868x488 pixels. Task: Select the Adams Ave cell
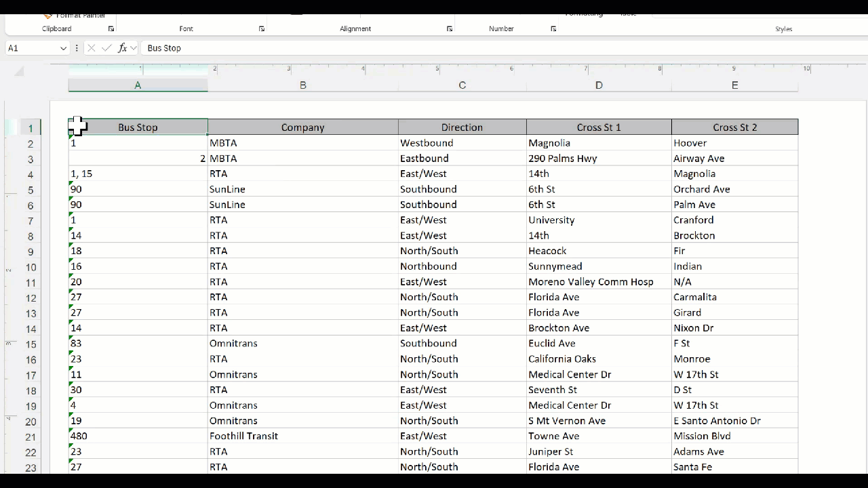(734, 452)
